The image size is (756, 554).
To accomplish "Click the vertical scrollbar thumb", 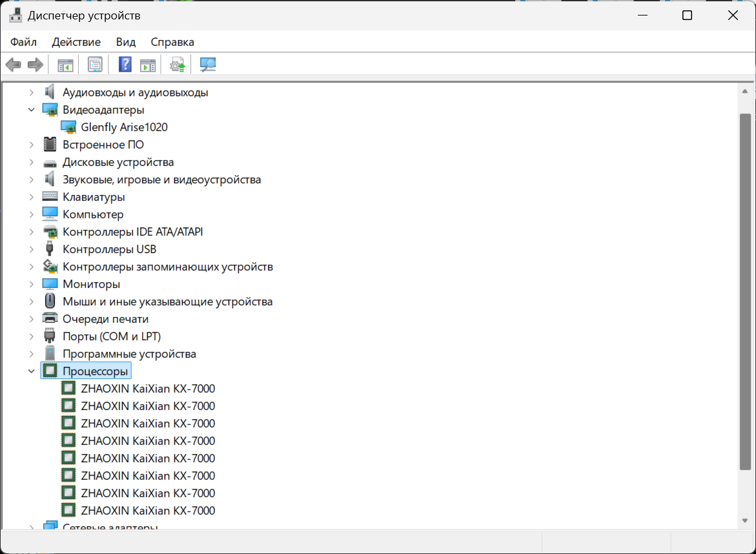I will coord(745,292).
